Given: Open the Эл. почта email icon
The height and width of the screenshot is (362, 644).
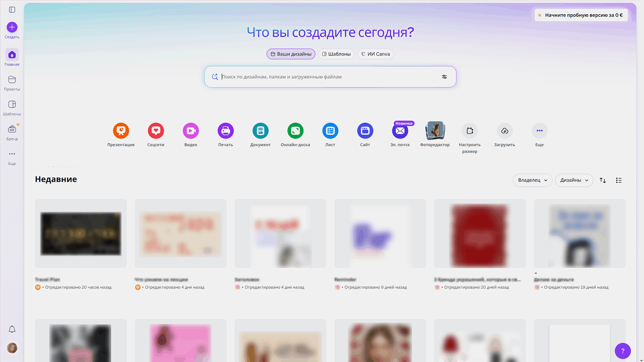Looking at the screenshot, I should point(400,131).
